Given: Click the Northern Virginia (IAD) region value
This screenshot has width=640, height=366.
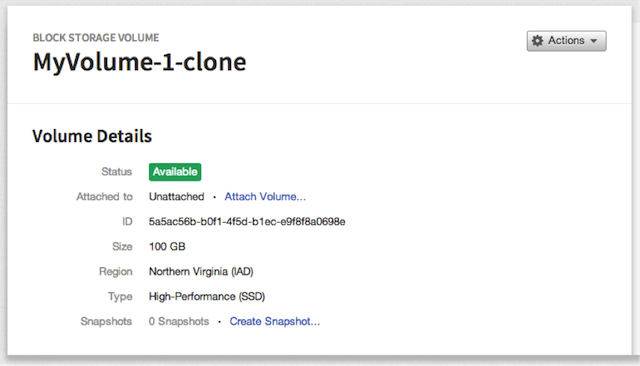Looking at the screenshot, I should (201, 272).
